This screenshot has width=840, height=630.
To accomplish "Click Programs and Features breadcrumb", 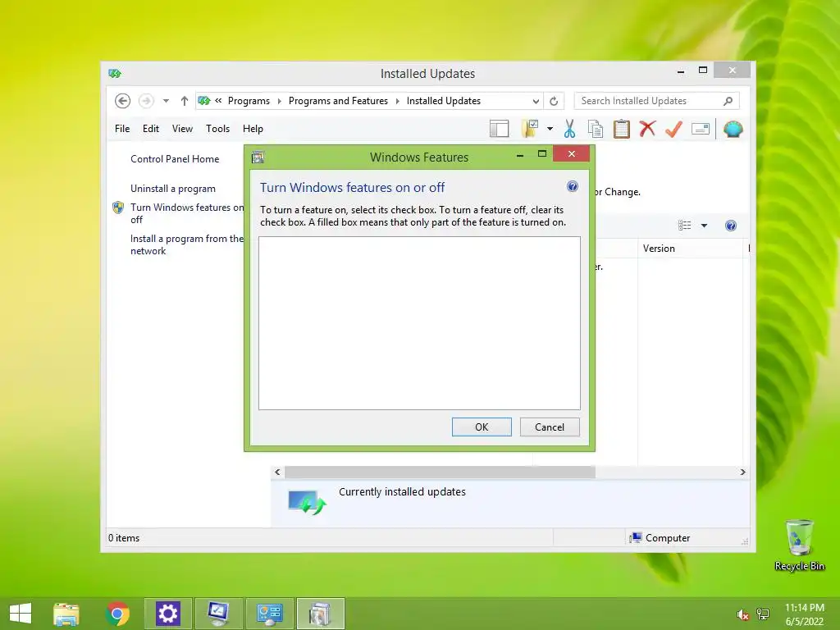I will tap(338, 101).
